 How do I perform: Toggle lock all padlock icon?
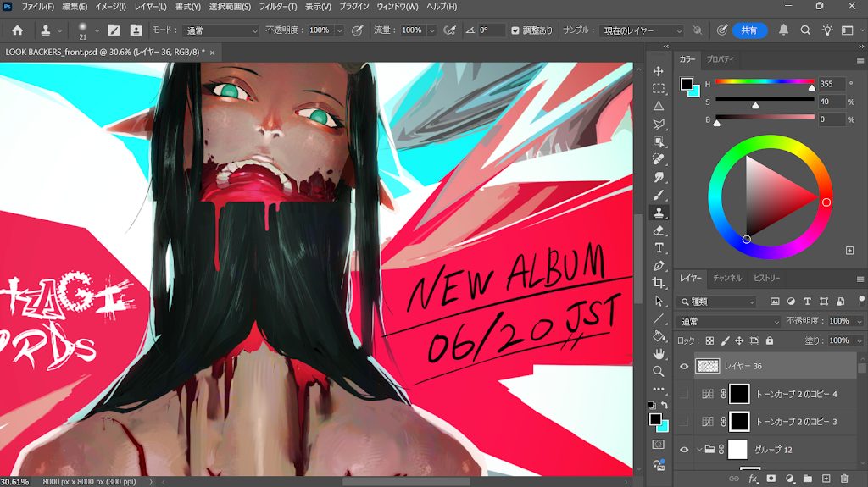point(770,340)
